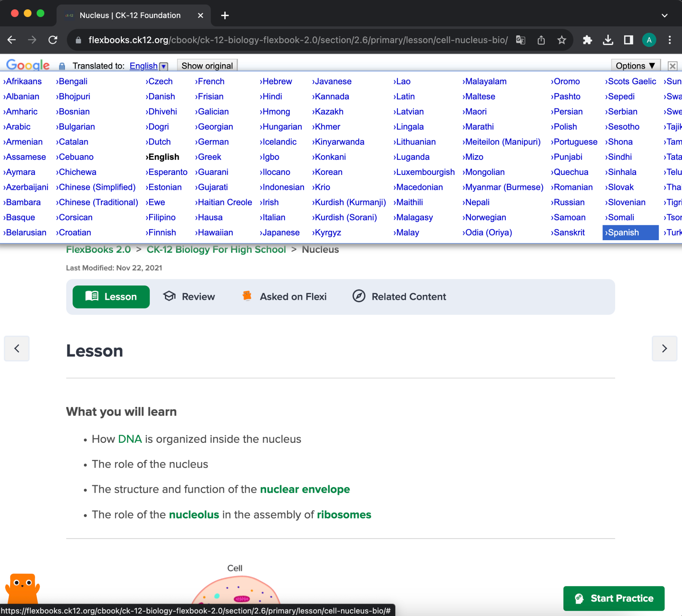This screenshot has height=616, width=682.
Task: Open a new browser tab
Action: [x=225, y=15]
